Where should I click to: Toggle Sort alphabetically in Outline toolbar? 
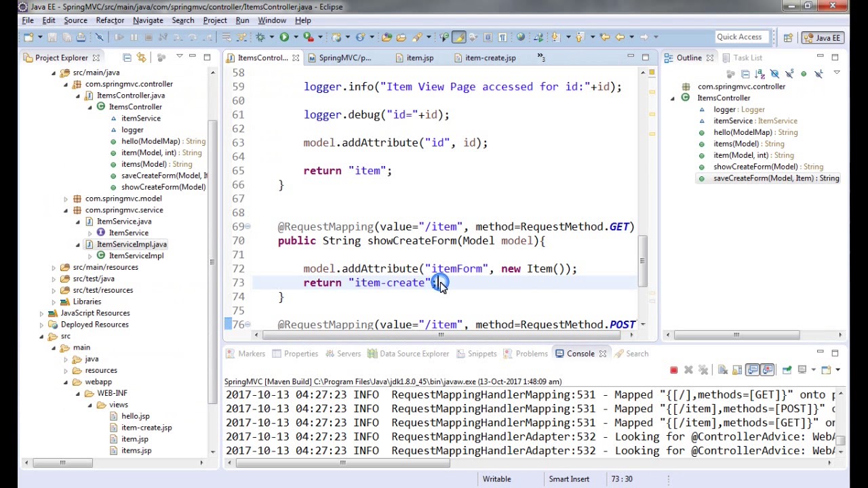(759, 74)
